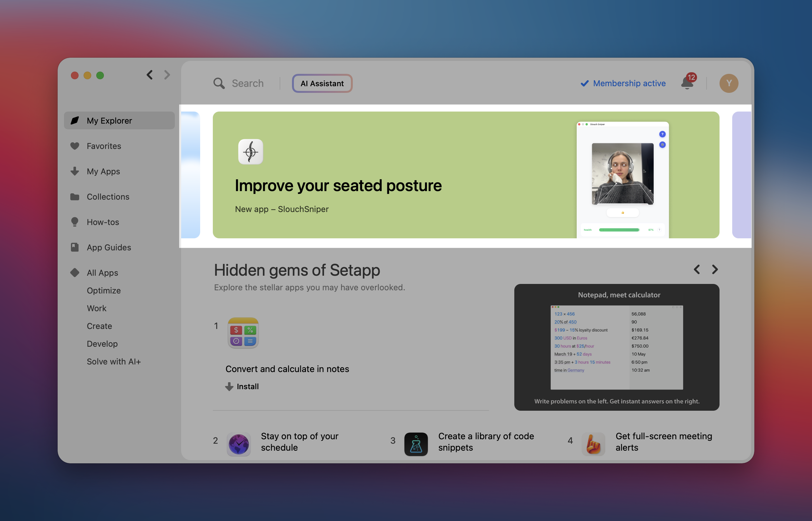This screenshot has width=812, height=521.
Task: Go forward with the right navigation chevron
Action: pos(167,75)
